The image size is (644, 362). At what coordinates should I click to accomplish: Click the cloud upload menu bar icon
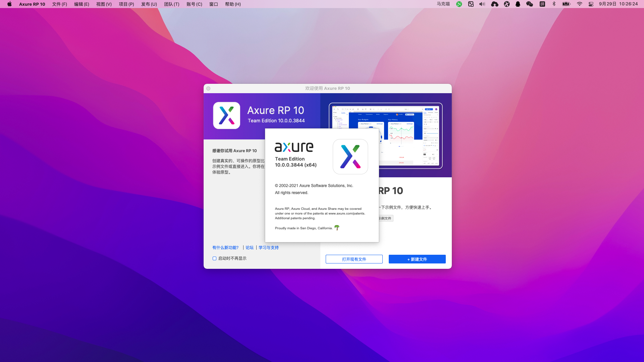[495, 4]
